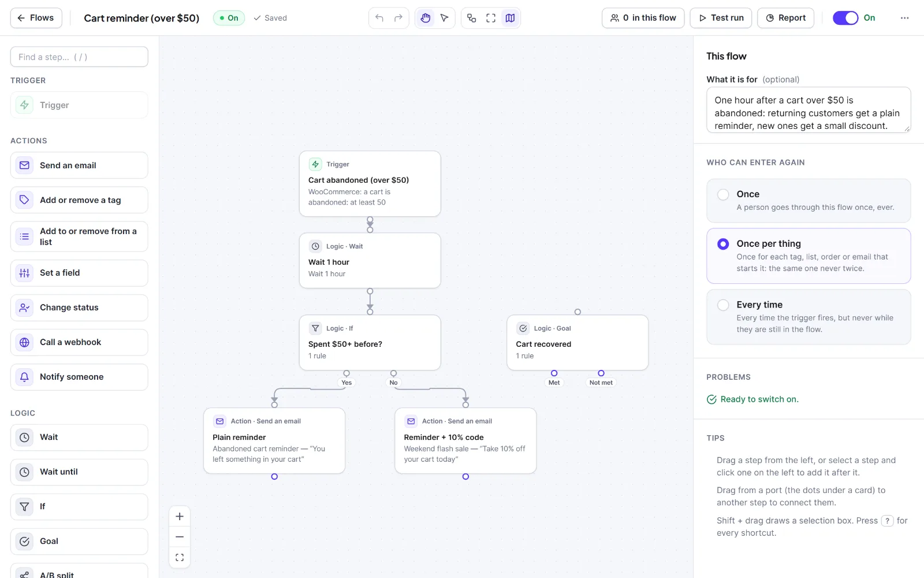
Task: Go back to Flows
Action: click(36, 18)
